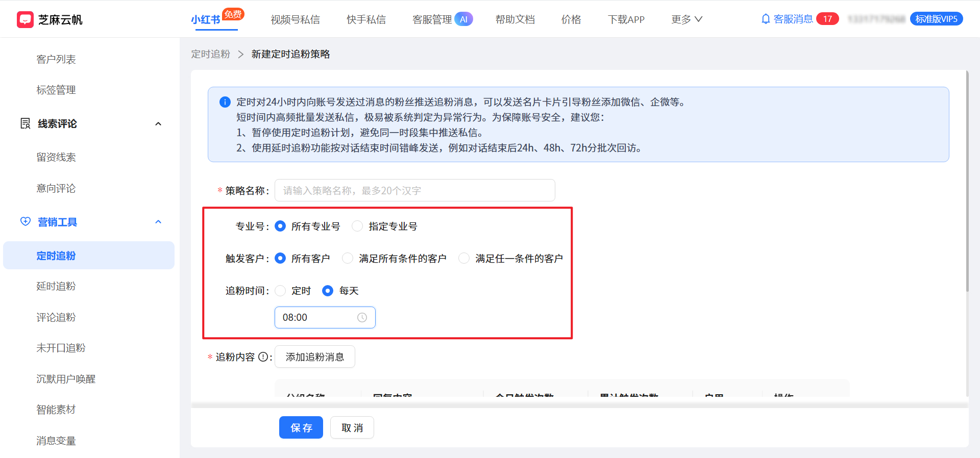Screen dimensions: 980x458
Task: Click the 保存 button
Action: point(301,427)
